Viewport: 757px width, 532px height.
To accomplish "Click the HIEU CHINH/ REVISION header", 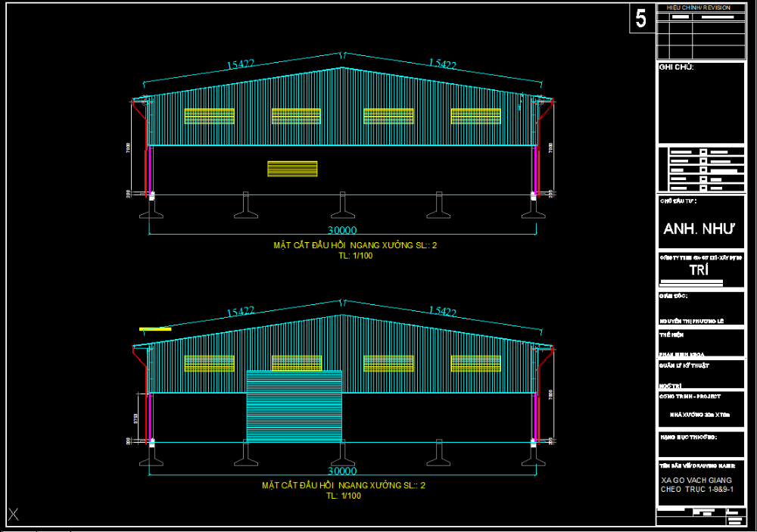I will (x=699, y=8).
